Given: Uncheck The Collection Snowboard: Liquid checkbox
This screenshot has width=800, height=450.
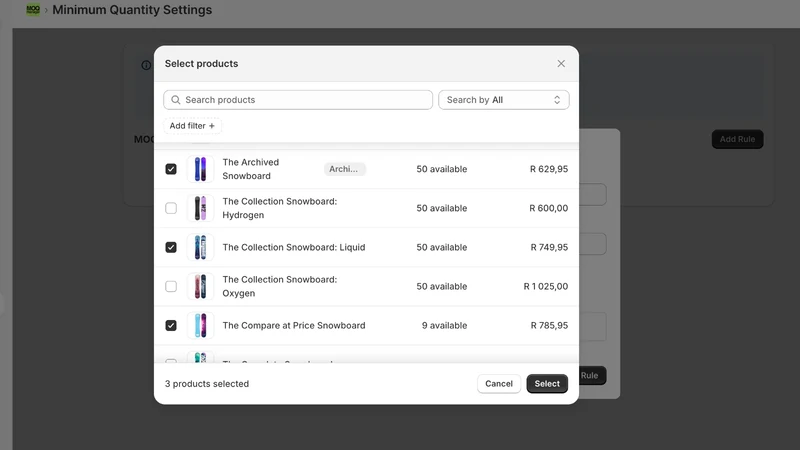Looking at the screenshot, I should click(x=171, y=247).
